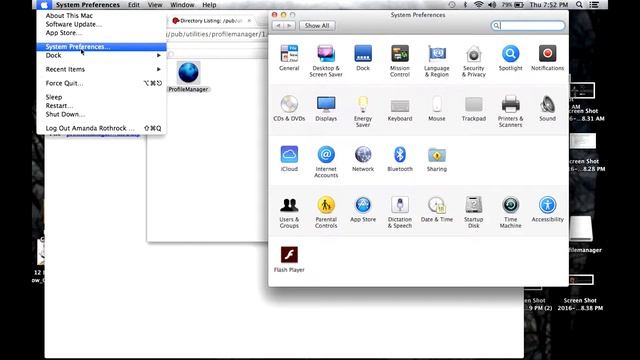640x360 pixels.
Task: Open Spotlight preferences
Action: pos(510,58)
